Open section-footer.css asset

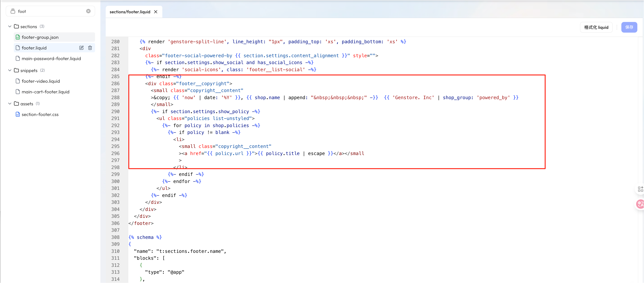coord(54,114)
